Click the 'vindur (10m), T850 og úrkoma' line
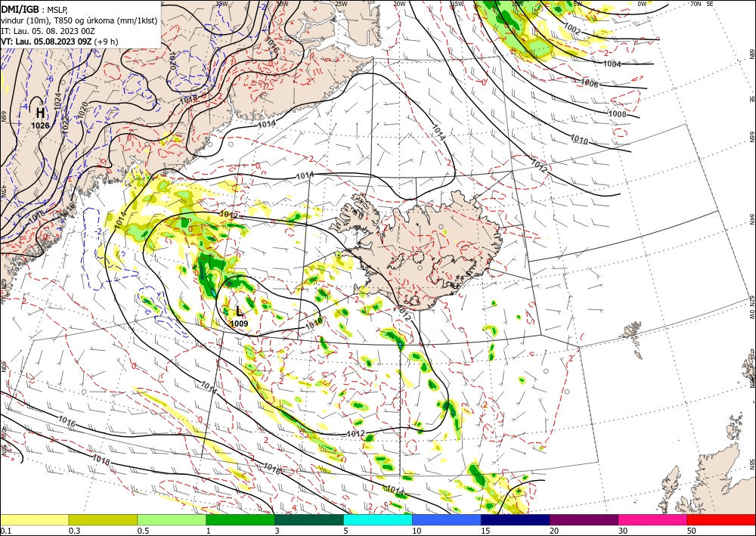This screenshot has width=756, height=536. pos(79,20)
